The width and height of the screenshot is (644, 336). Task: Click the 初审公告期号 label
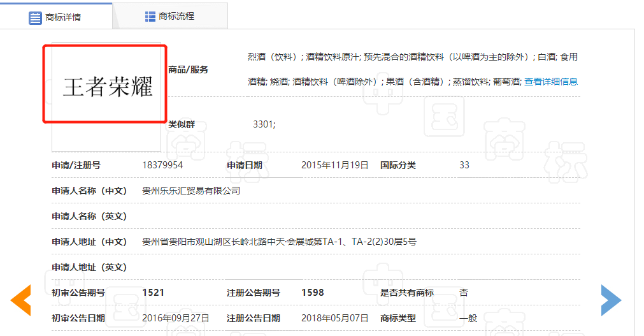click(78, 293)
